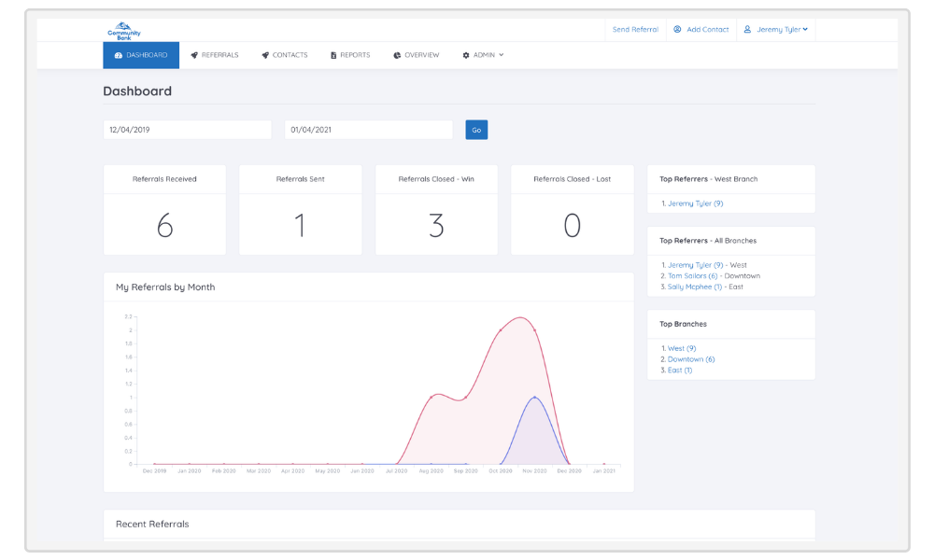This screenshot has height=560, width=934.
Task: Open the West (9) branch link
Action: [x=682, y=349]
